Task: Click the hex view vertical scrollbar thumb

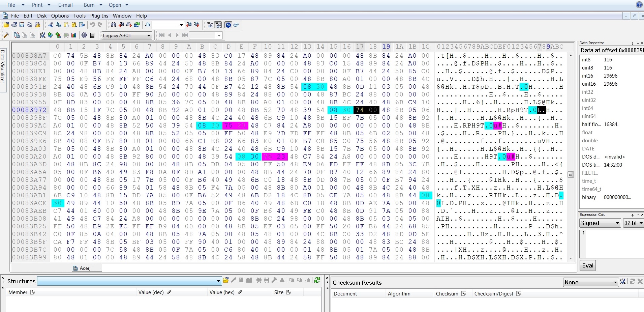Action: click(x=571, y=174)
